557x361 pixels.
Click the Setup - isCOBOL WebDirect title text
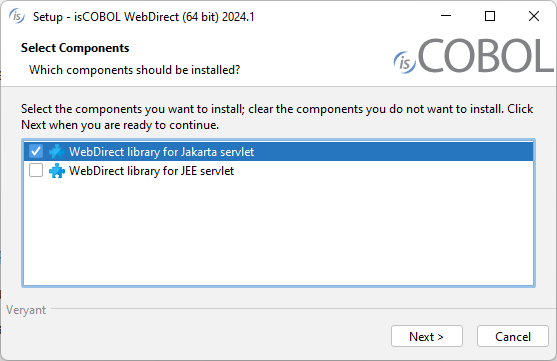(x=144, y=17)
